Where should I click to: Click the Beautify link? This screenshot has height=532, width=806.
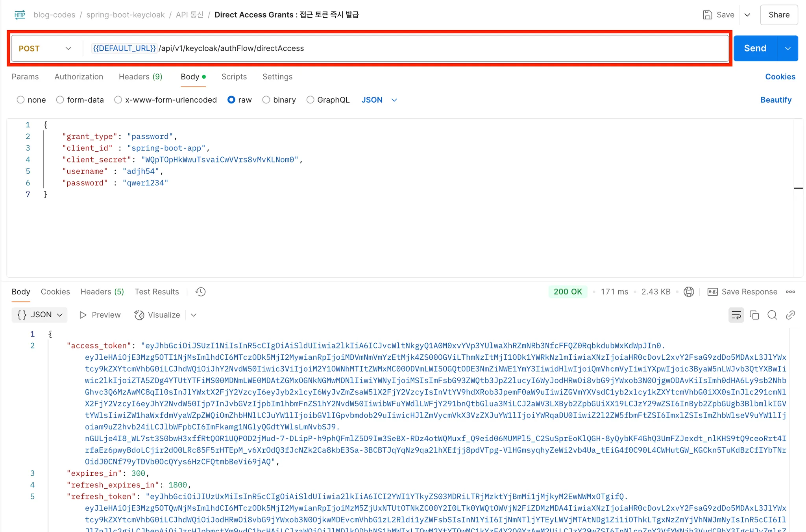[776, 100]
